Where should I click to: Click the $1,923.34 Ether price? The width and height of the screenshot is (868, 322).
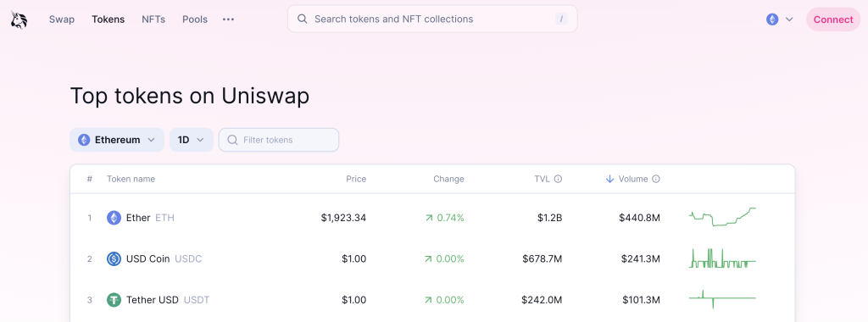343,218
